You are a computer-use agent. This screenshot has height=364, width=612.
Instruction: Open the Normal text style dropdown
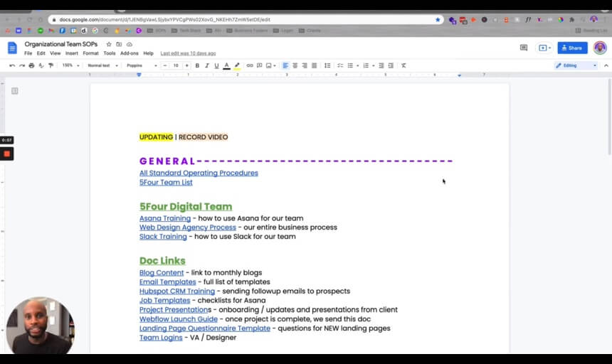click(102, 65)
